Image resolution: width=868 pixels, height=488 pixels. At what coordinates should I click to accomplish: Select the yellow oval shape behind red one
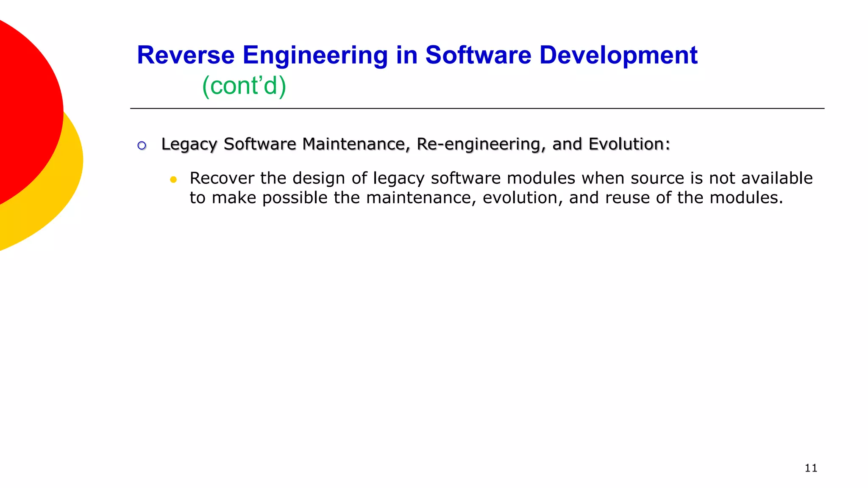(47, 203)
